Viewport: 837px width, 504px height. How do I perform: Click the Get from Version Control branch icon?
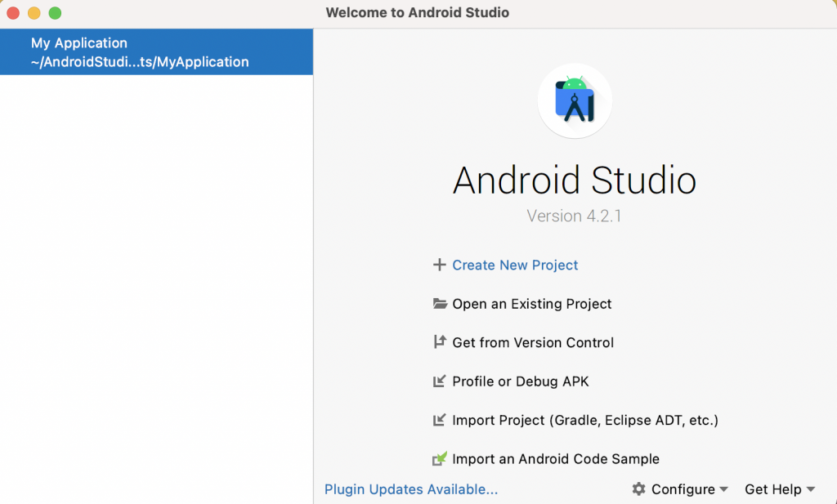click(439, 342)
